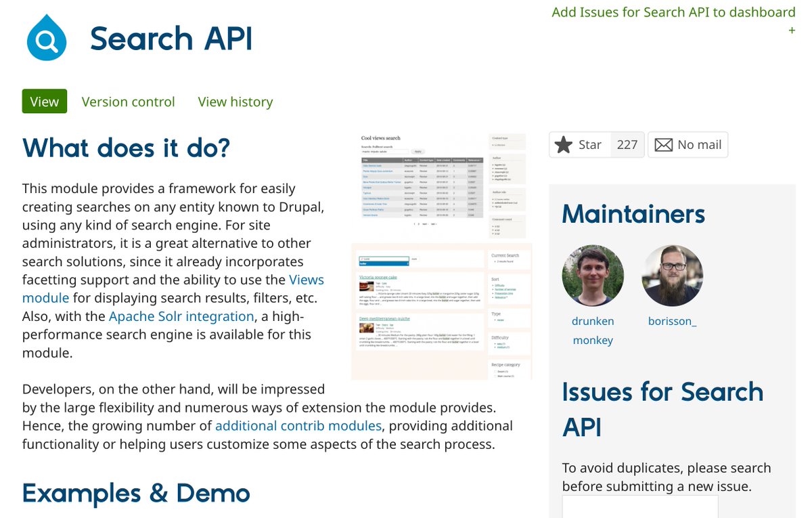Click the 'To avoid duplicates' notice text

[x=667, y=477]
